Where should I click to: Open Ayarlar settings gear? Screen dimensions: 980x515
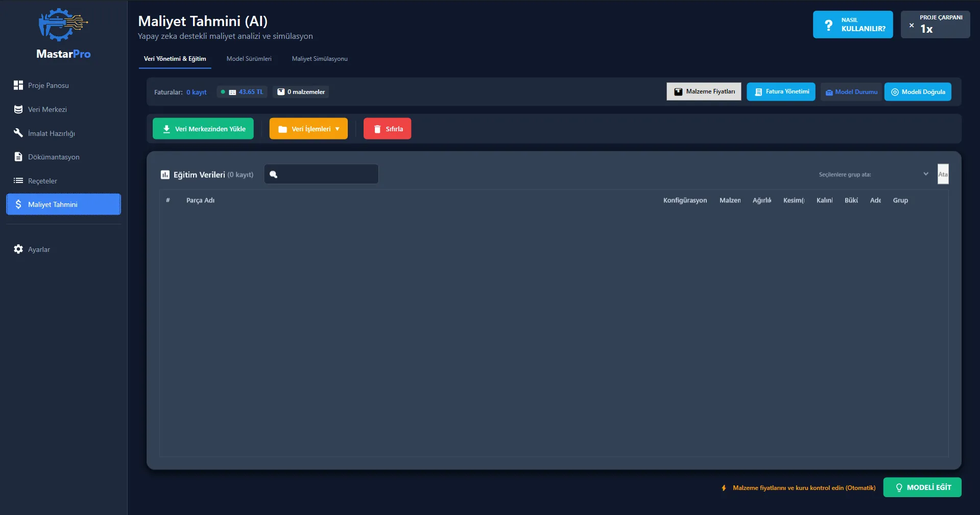click(x=39, y=249)
